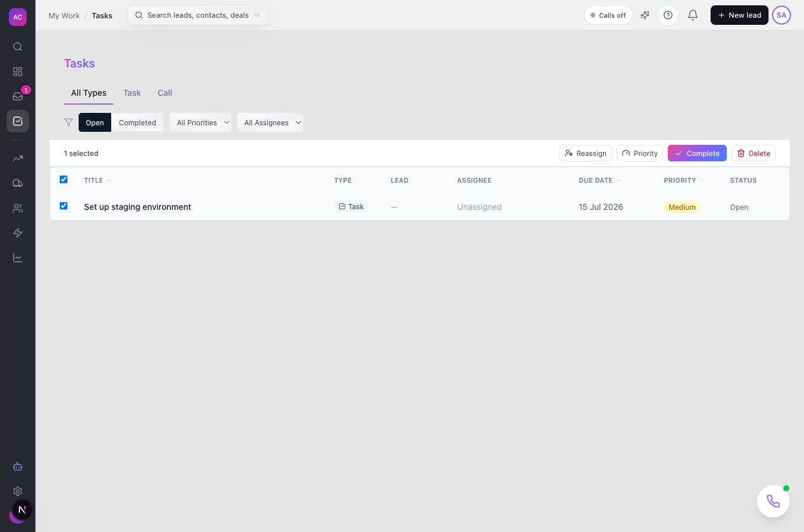Expand the All Assignees dropdown
The height and width of the screenshot is (532, 804).
[x=270, y=122]
